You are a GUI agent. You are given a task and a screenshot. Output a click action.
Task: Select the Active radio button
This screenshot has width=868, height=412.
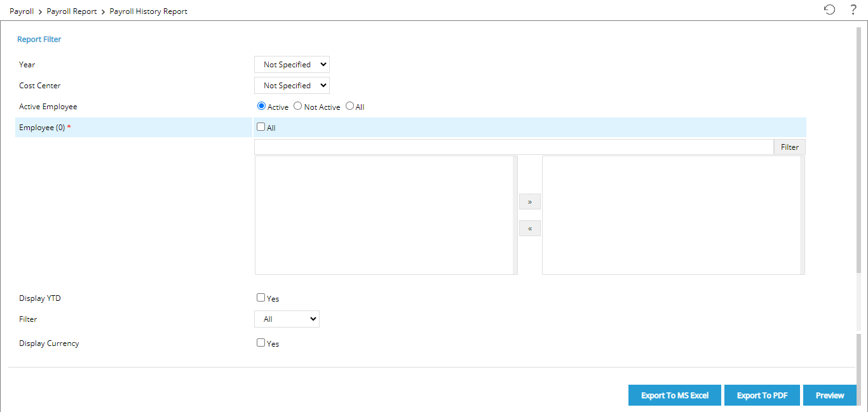point(261,107)
